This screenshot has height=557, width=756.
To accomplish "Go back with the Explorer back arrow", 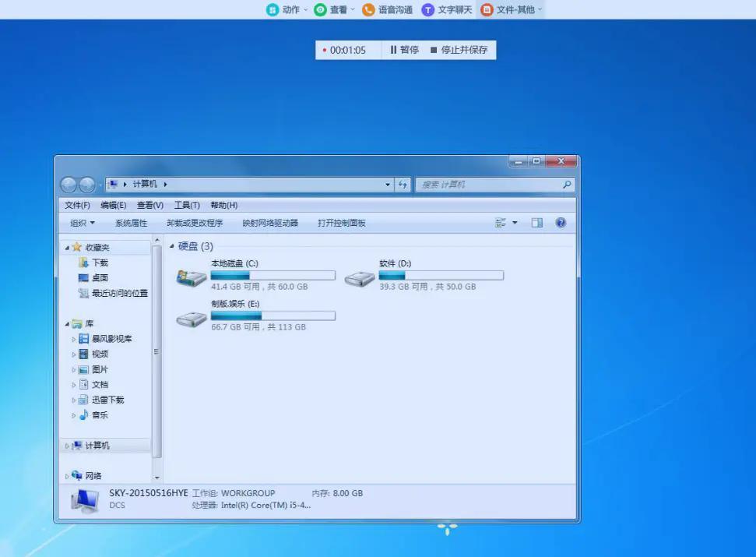I will [x=69, y=184].
